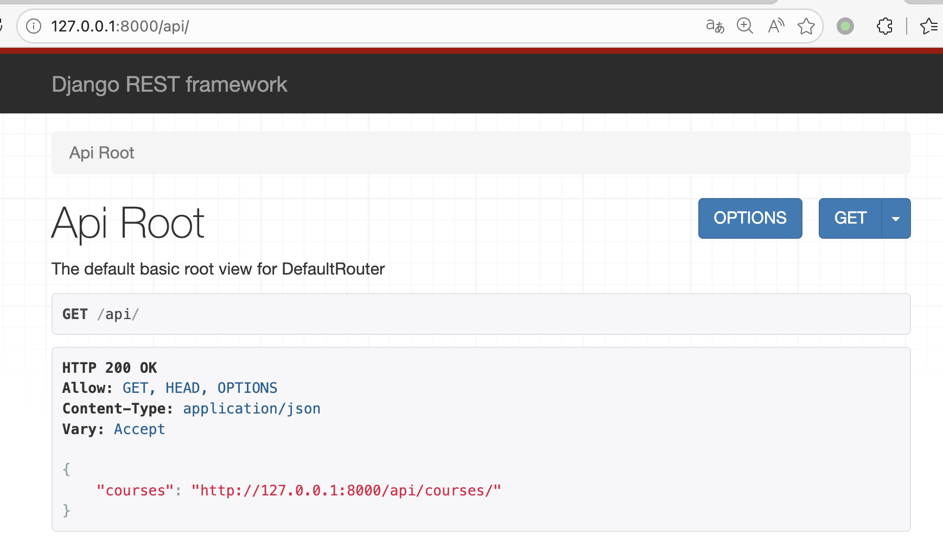The image size is (943, 560).
Task: Click the DefaultRouter description text
Action: (218, 269)
